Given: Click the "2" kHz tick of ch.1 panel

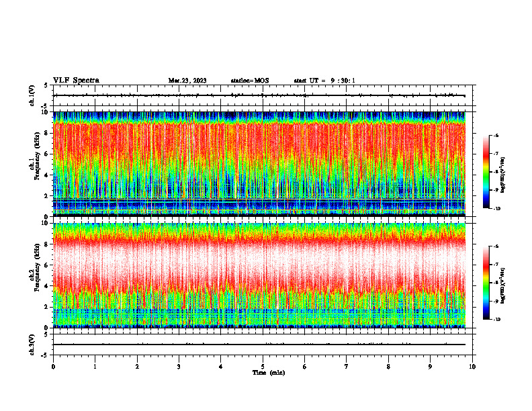Looking at the screenshot, I should [x=47, y=196].
